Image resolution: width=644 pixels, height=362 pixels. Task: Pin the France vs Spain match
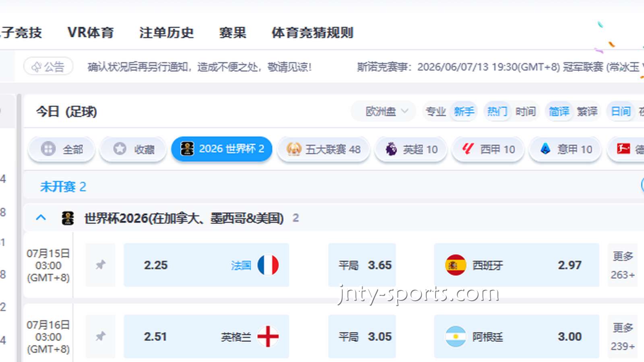pos(100,265)
